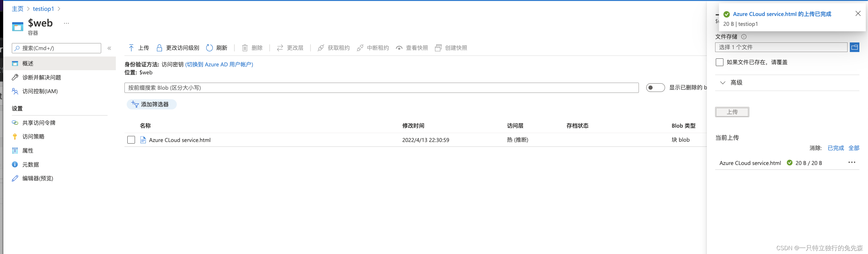Click the 获取租约 lease icon
868x254 pixels.
(321, 48)
